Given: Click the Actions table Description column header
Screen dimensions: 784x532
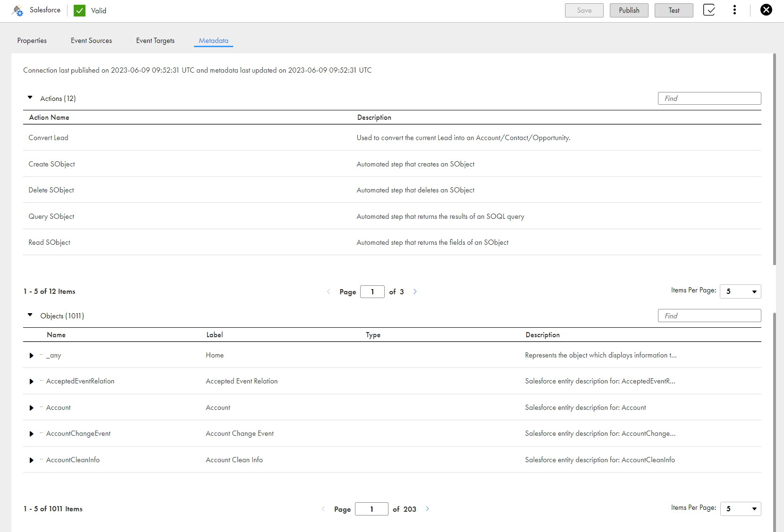Looking at the screenshot, I should click(x=374, y=117).
